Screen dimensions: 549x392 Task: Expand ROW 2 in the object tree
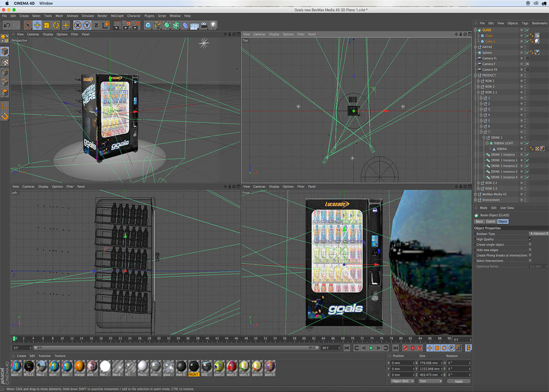[478, 81]
